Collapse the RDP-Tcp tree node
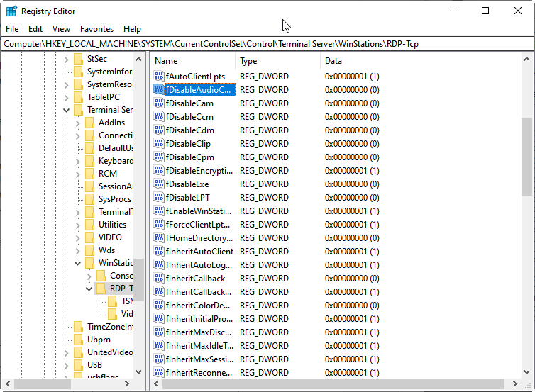The height and width of the screenshot is (392, 535). point(89,289)
